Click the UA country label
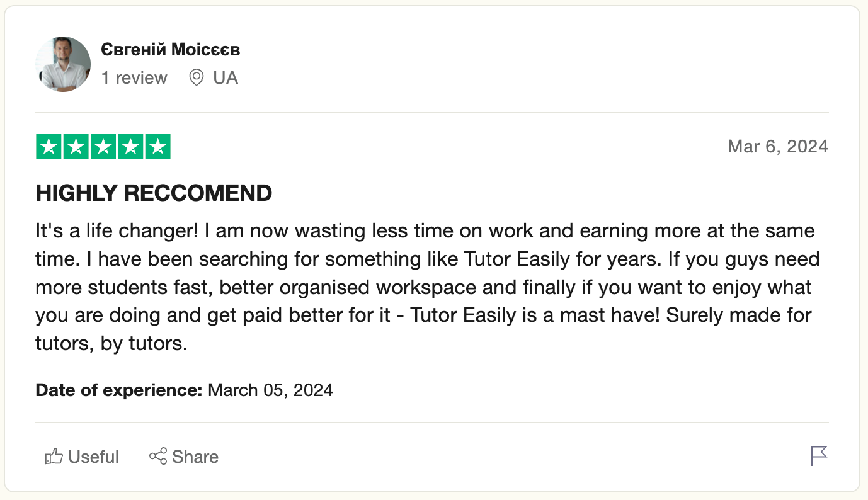 226,78
